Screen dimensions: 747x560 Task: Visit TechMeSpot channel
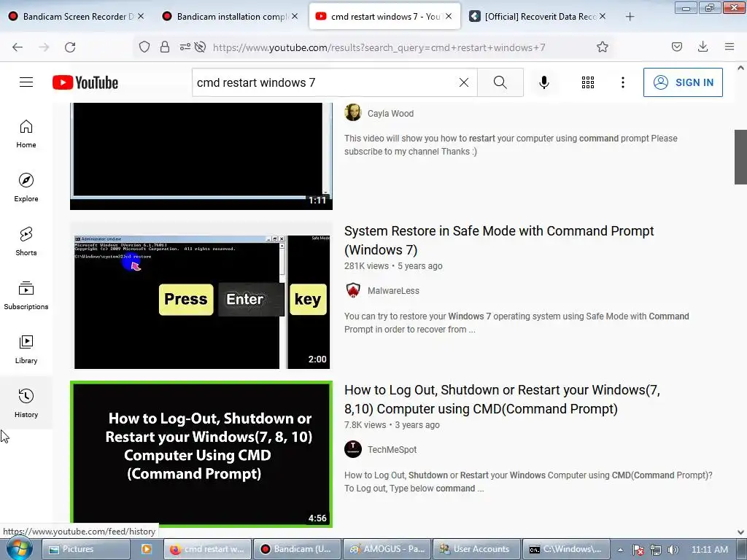pos(392,449)
